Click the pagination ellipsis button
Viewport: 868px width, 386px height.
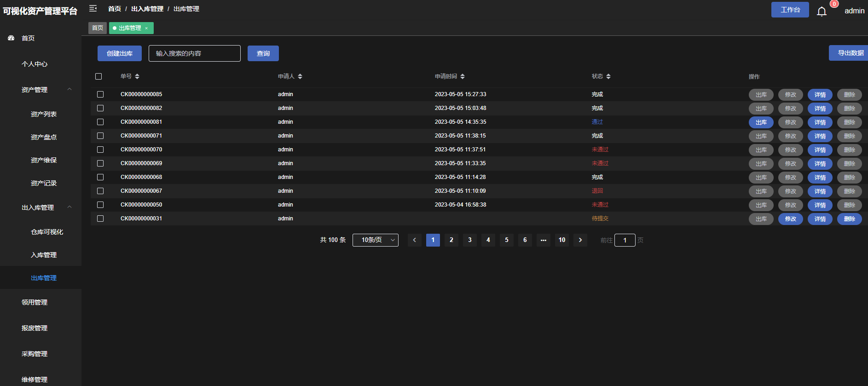(544, 240)
